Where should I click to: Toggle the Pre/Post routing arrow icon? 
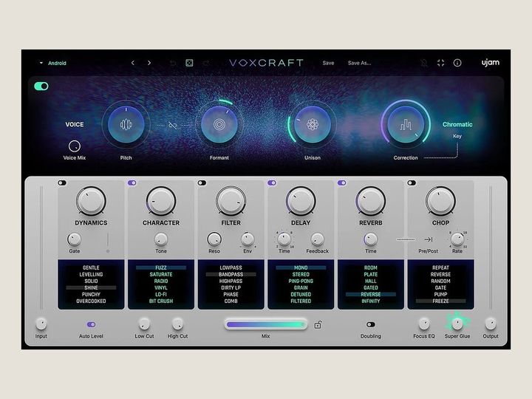(428, 239)
